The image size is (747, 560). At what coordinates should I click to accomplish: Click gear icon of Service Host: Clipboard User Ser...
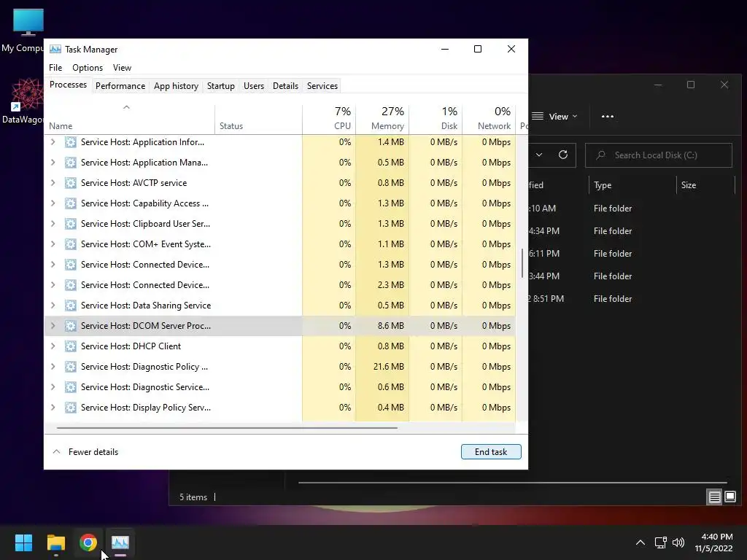[x=71, y=224]
